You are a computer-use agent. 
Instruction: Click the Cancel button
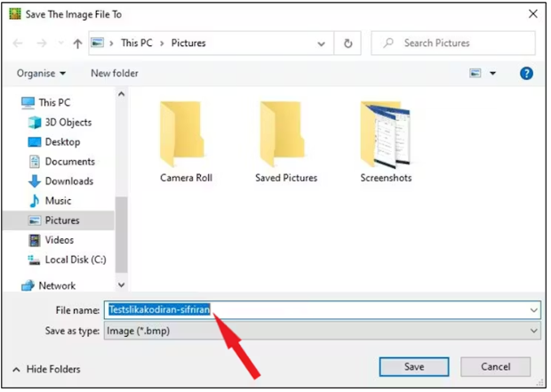click(x=495, y=367)
